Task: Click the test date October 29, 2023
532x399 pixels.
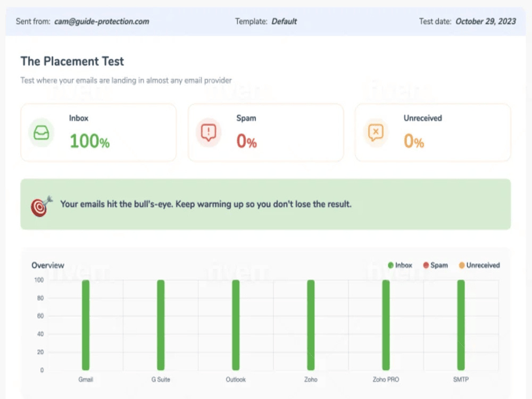Action: (x=486, y=21)
